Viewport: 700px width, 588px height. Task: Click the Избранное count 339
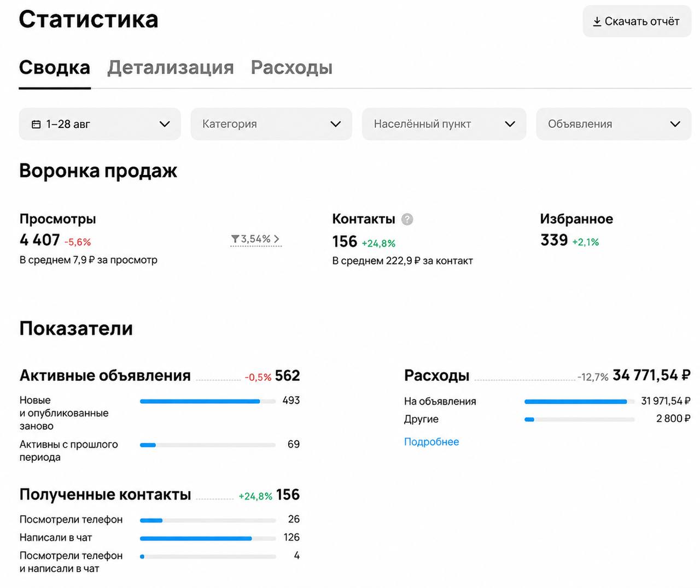(x=554, y=240)
